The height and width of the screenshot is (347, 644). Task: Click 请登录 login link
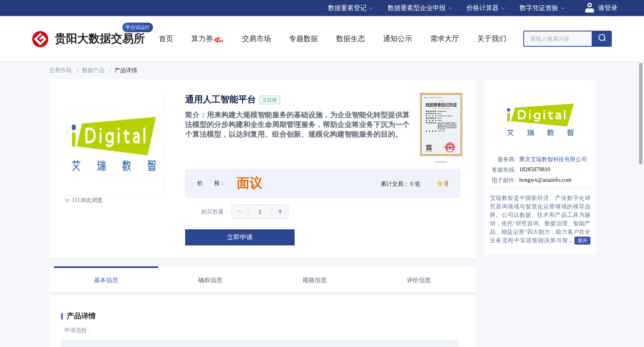pyautogui.click(x=607, y=8)
